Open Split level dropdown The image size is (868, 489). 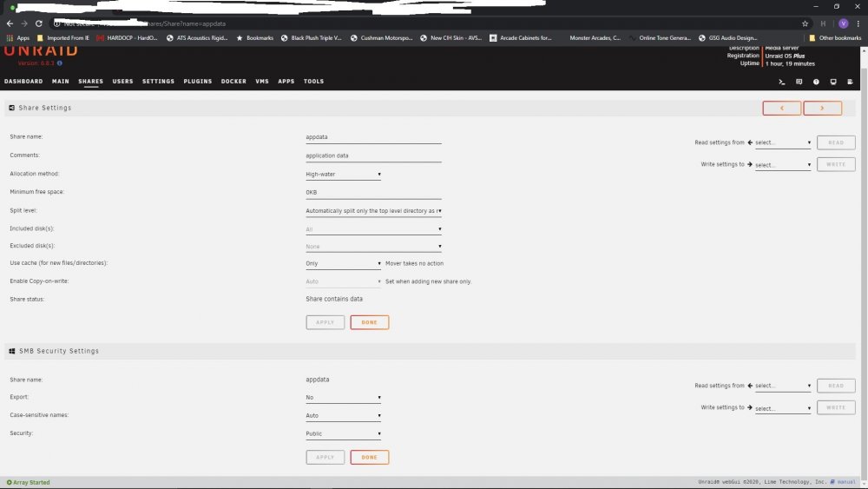[373, 211]
